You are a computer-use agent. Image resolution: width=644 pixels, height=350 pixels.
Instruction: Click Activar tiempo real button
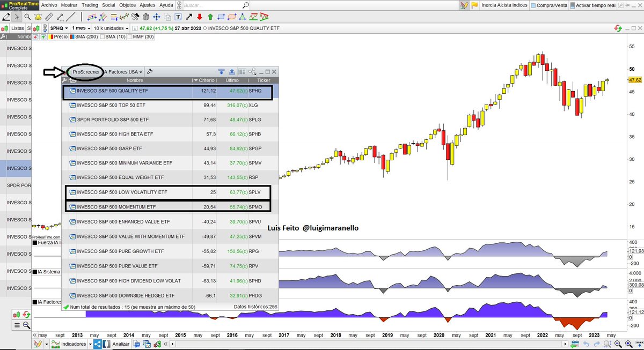(592, 5)
